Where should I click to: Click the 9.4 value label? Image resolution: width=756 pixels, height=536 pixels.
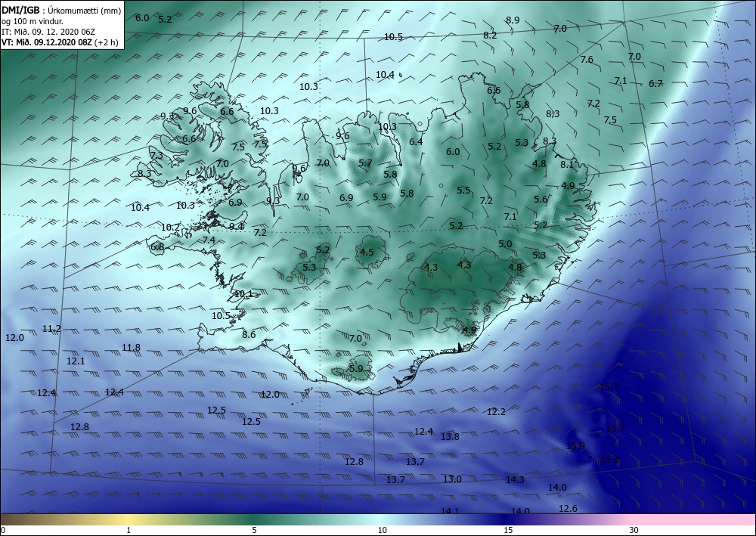click(236, 226)
